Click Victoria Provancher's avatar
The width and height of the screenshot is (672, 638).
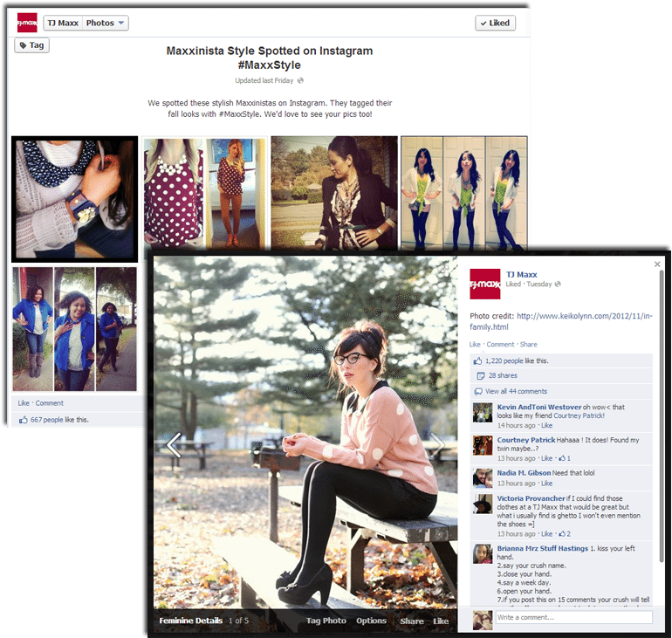(483, 504)
